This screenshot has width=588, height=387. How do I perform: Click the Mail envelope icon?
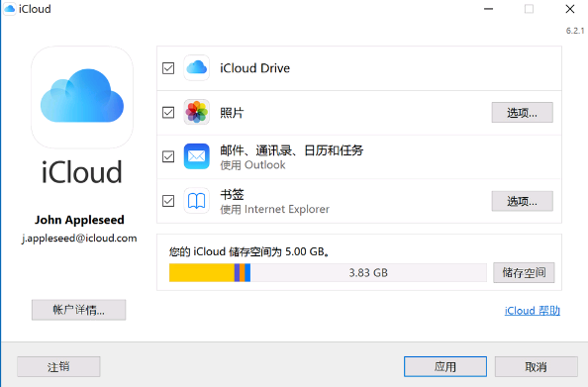pyautogui.click(x=197, y=156)
